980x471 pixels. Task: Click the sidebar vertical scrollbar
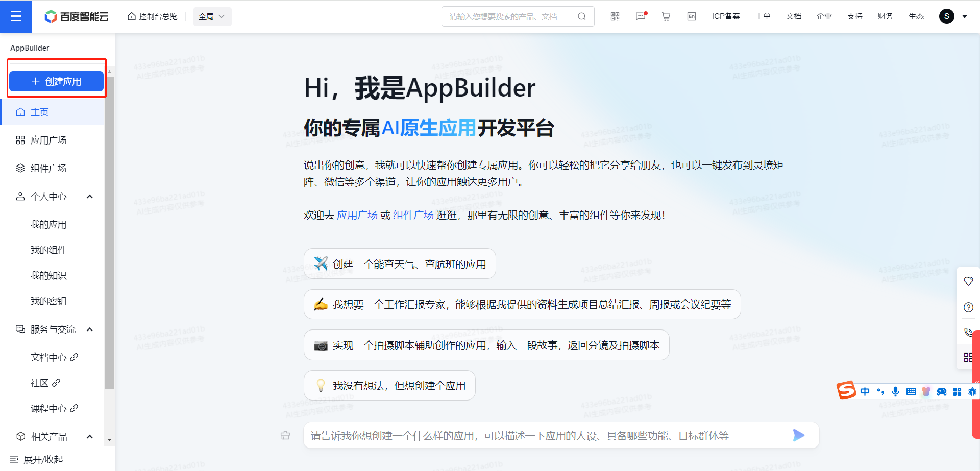pyautogui.click(x=109, y=232)
